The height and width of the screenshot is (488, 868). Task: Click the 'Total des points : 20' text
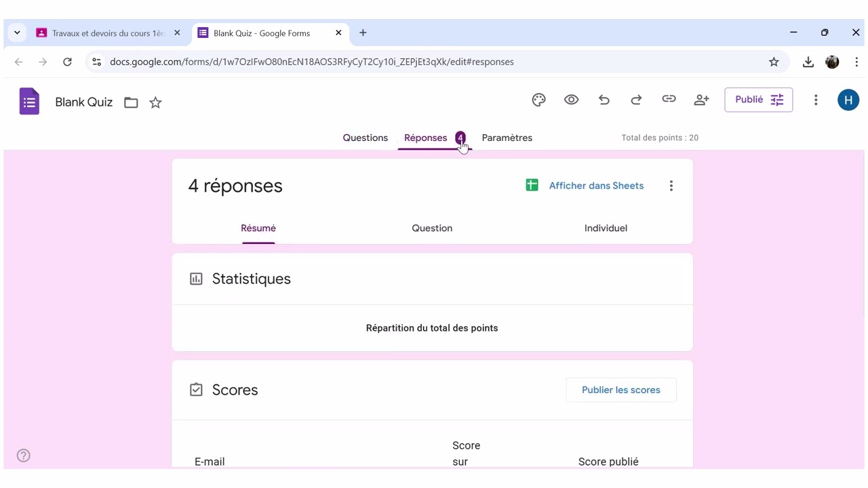tap(660, 138)
